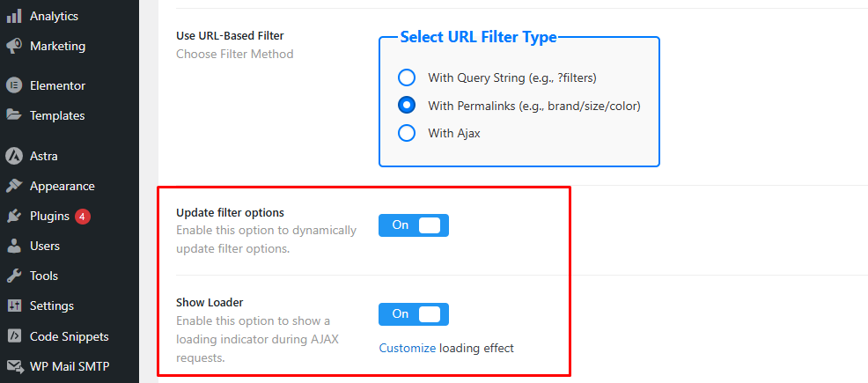This screenshot has width=868, height=383.
Task: Click the Marketing megaphone icon
Action: click(14, 46)
